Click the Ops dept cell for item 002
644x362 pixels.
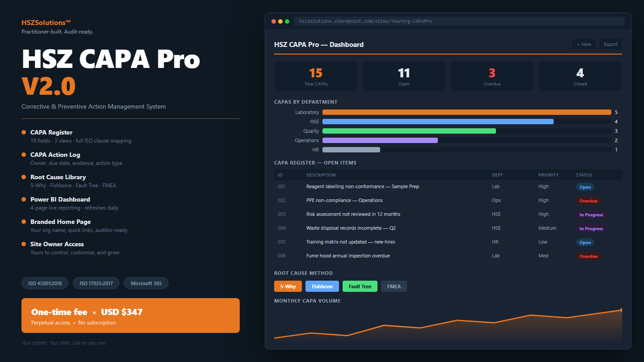[x=496, y=200]
